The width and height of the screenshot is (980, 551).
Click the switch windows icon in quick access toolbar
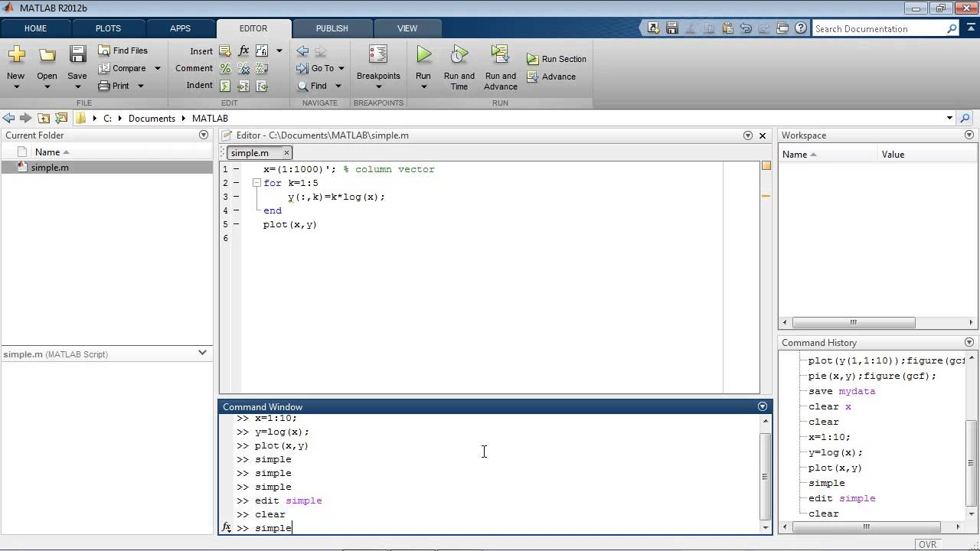pyautogui.click(x=782, y=28)
